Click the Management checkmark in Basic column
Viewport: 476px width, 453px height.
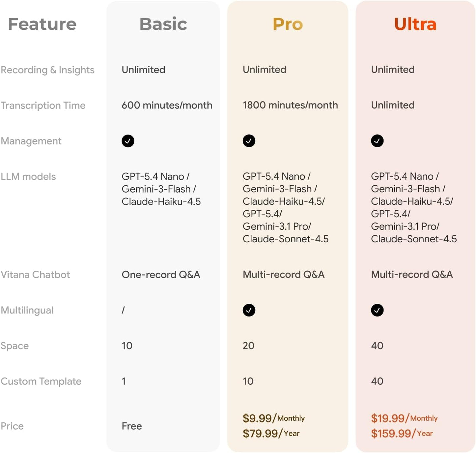pyautogui.click(x=128, y=141)
